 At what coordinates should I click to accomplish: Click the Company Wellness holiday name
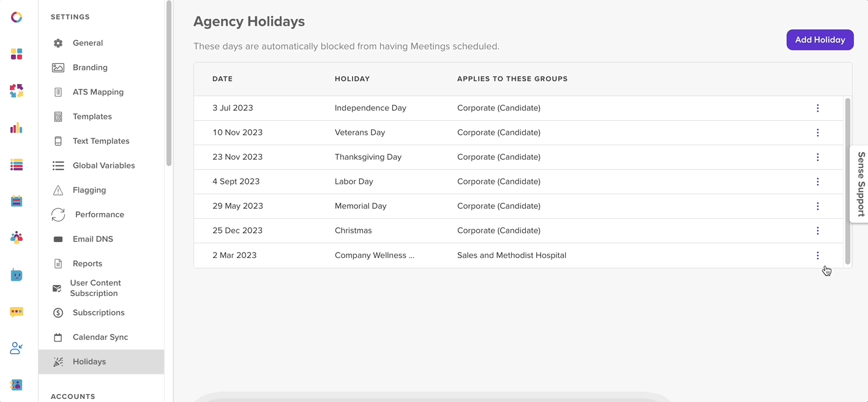(x=375, y=255)
